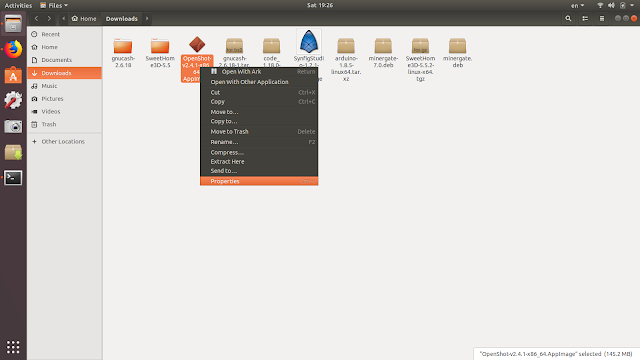Screen dimensions: 640x360
Task: Show applications grid in the dock
Action: pos(13,347)
